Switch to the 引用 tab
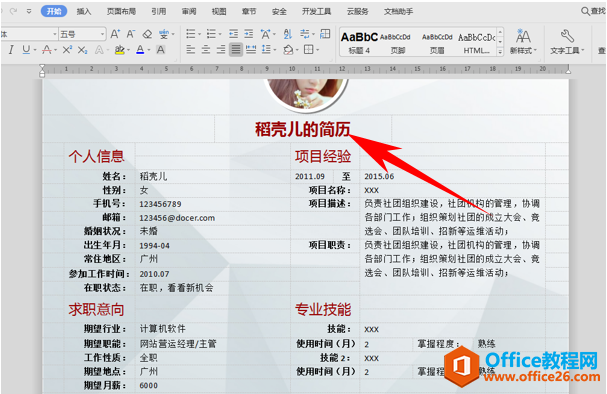607x394 pixels. (159, 12)
